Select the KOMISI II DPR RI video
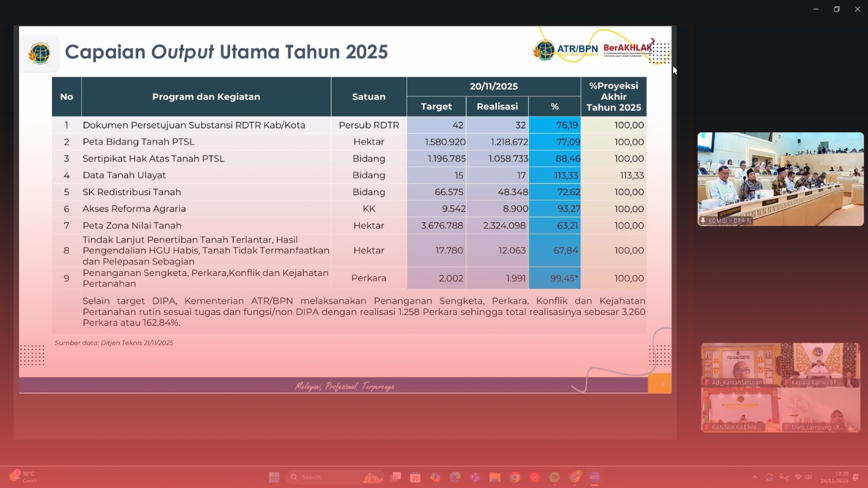The height and width of the screenshot is (488, 868). pyautogui.click(x=780, y=179)
